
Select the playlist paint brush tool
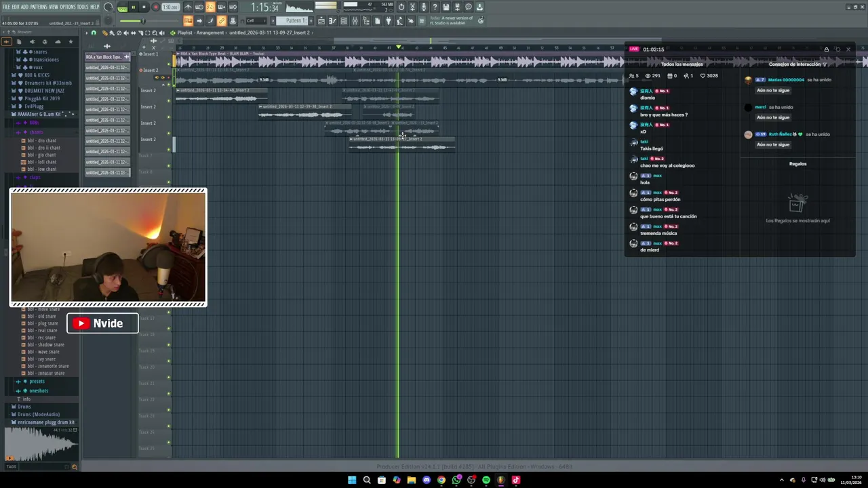[x=111, y=33]
